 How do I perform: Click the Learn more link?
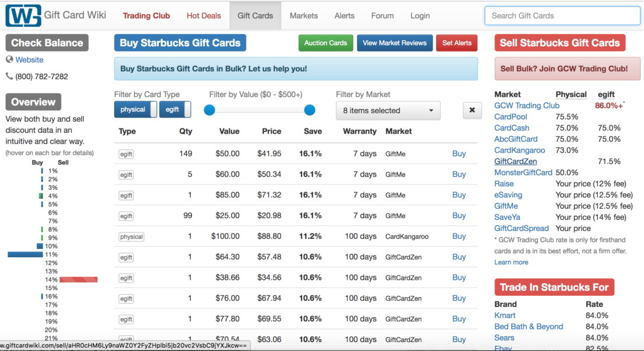511,262
